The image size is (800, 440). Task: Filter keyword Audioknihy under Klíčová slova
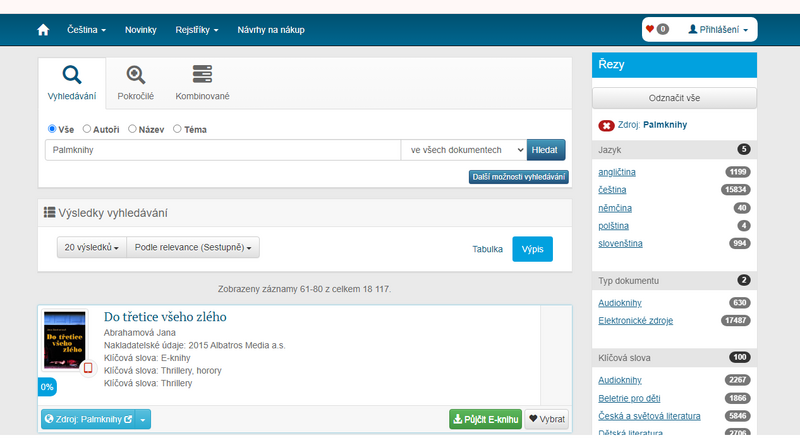pyautogui.click(x=620, y=380)
